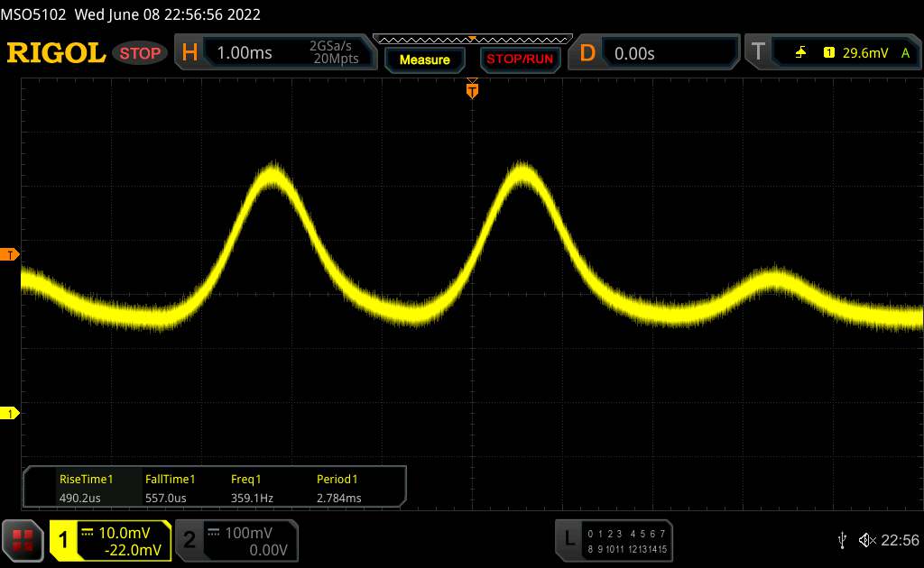Click the 0.00s horizontal delay value
924x568 pixels.
click(x=635, y=53)
